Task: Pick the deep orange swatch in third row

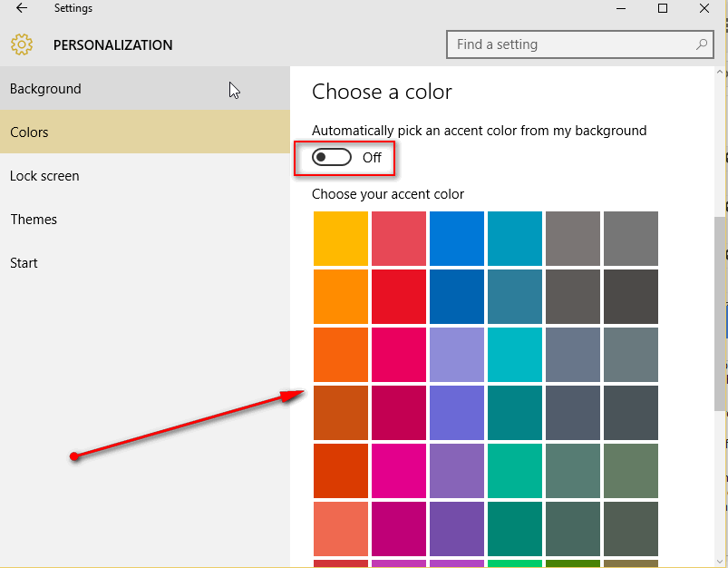Action: coord(341,355)
